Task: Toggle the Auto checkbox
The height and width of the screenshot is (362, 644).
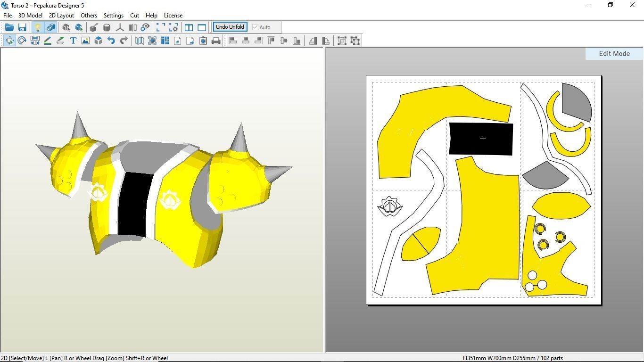Action: (x=256, y=27)
